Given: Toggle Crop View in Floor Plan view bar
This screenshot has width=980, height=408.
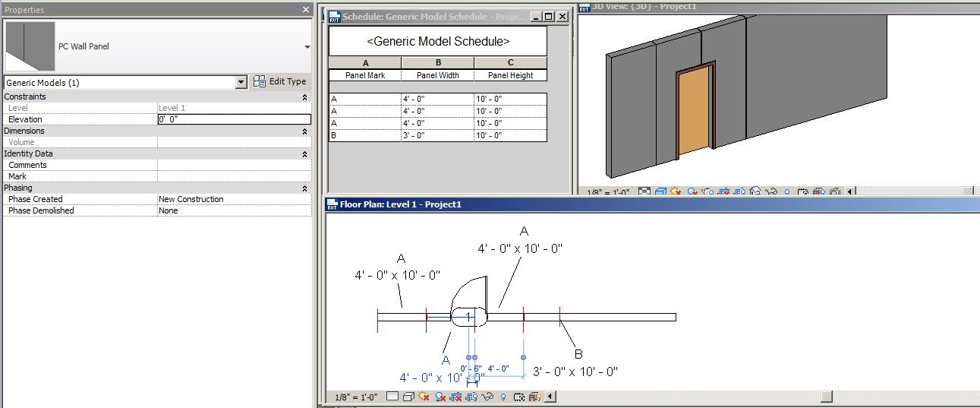Looking at the screenshot, I should click(457, 397).
